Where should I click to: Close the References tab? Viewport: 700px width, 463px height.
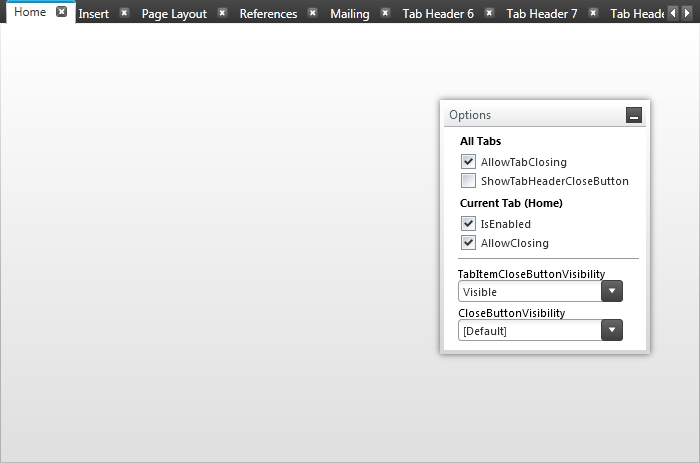[313, 13]
